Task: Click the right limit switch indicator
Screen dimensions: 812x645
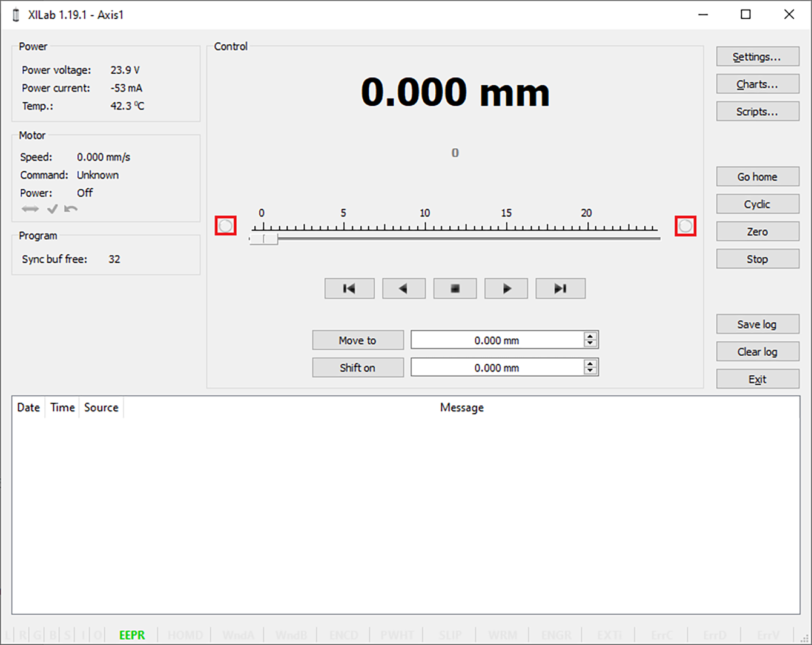Action: pyautogui.click(x=685, y=226)
